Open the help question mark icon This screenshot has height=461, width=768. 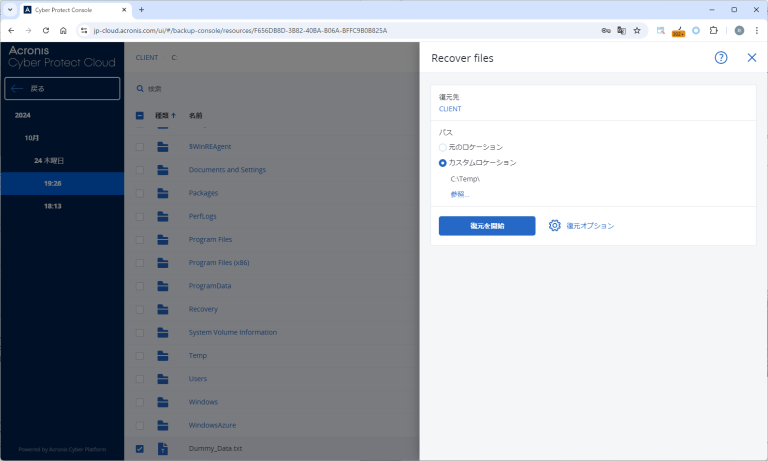(721, 58)
